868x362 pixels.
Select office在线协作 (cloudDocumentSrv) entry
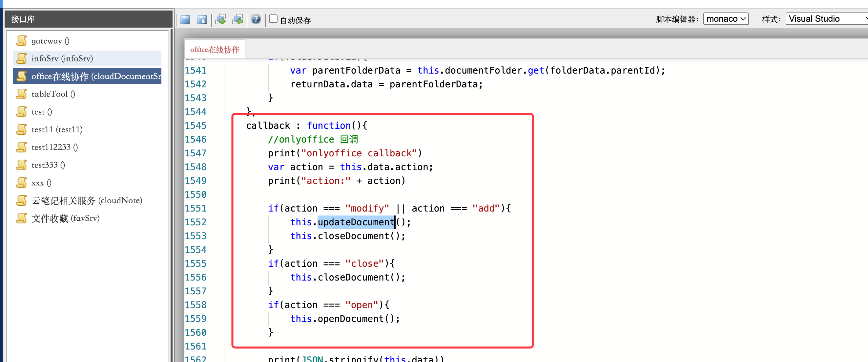96,76
